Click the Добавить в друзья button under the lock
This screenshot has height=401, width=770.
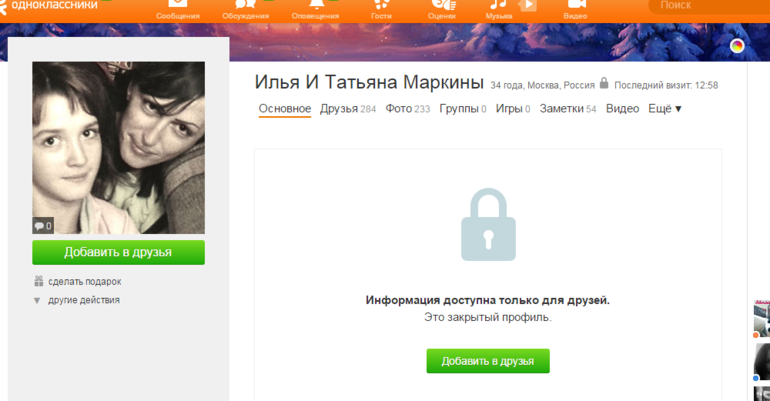click(x=488, y=361)
